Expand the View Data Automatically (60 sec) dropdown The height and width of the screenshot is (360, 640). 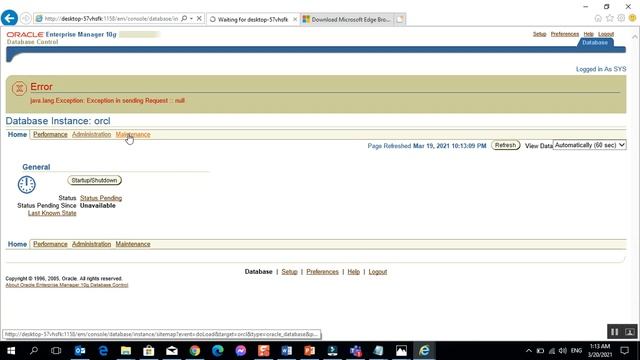tap(589, 145)
